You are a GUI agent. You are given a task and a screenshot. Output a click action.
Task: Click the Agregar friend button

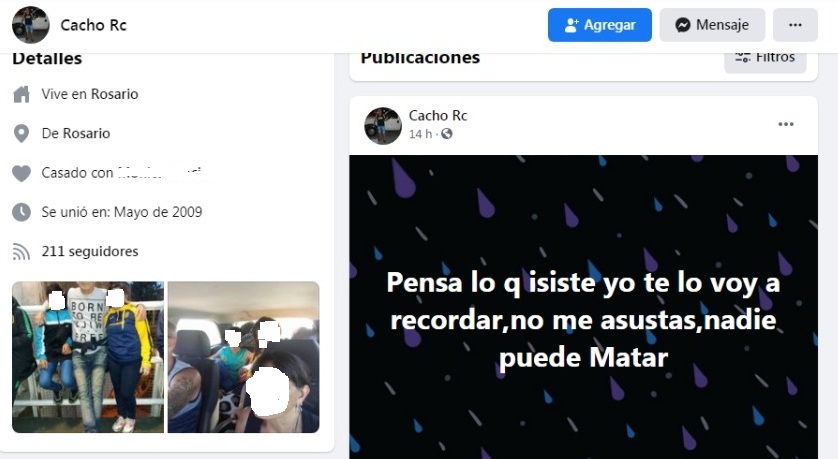tap(600, 25)
